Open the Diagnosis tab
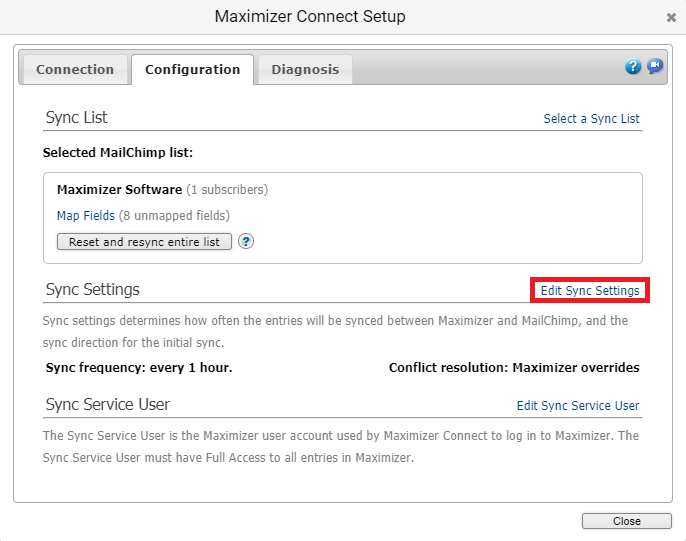 [305, 69]
